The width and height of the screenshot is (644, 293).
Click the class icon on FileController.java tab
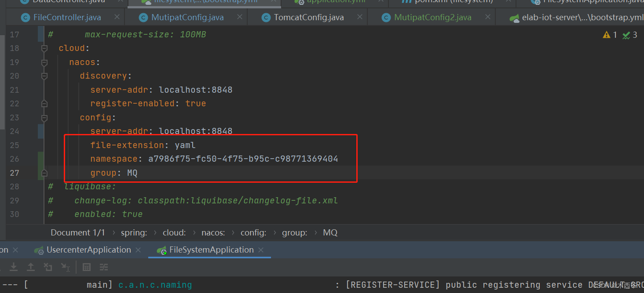(x=25, y=17)
